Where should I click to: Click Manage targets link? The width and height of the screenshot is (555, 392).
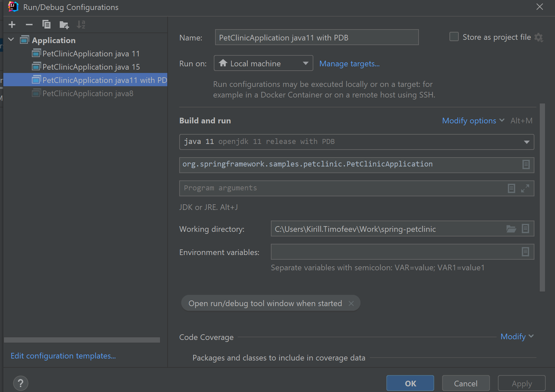tap(350, 64)
